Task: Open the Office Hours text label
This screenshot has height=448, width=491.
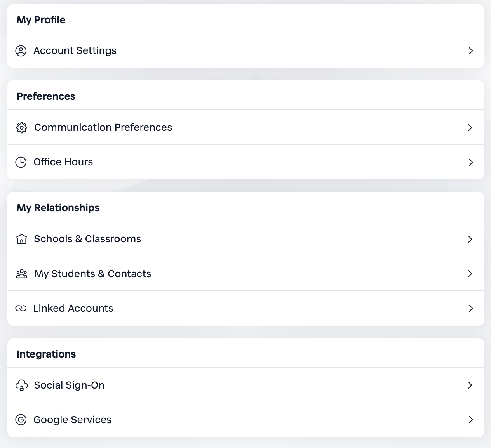Action: click(63, 162)
